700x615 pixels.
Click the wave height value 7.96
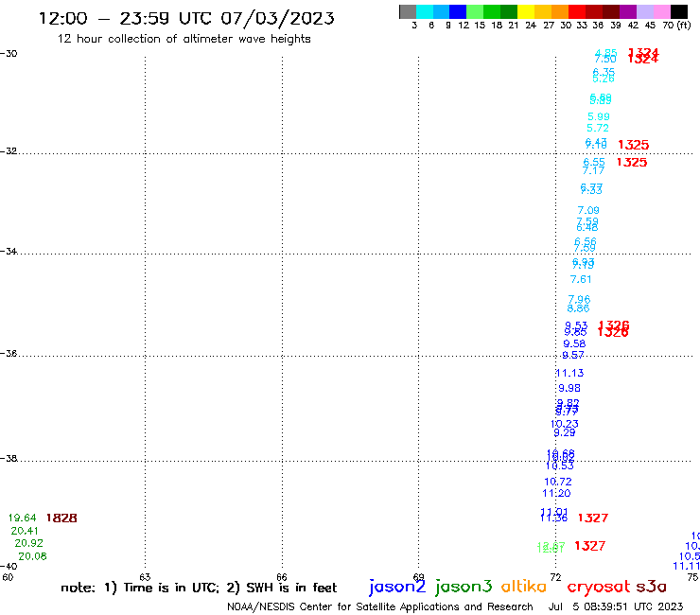click(x=579, y=299)
